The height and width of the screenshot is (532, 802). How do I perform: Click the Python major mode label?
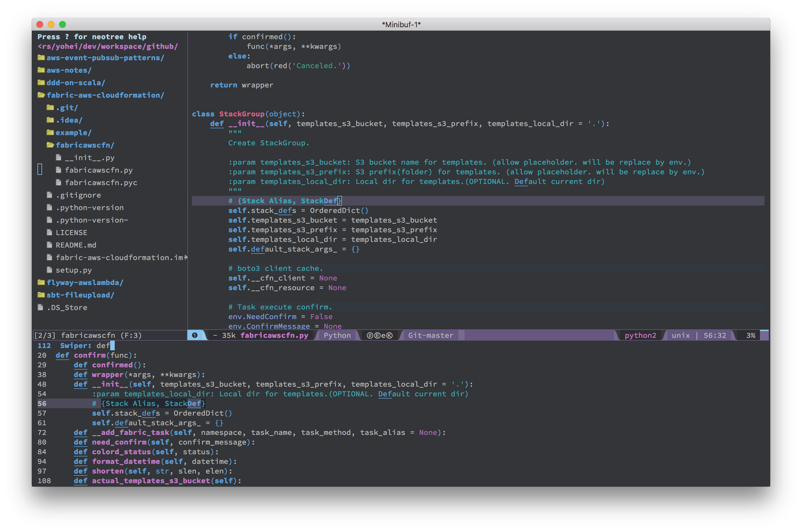coord(337,336)
